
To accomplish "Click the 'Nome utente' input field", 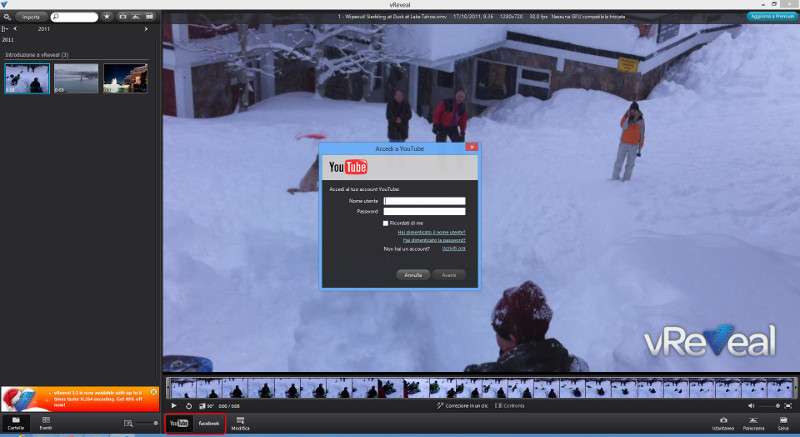I will [424, 200].
